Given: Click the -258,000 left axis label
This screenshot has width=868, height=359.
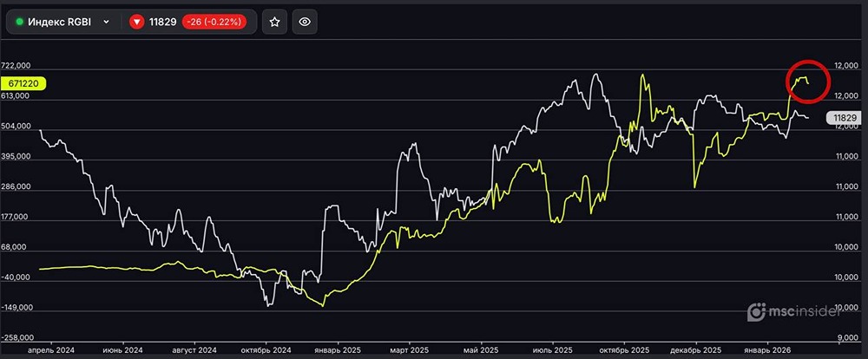Looking at the screenshot, I should 18,338.
